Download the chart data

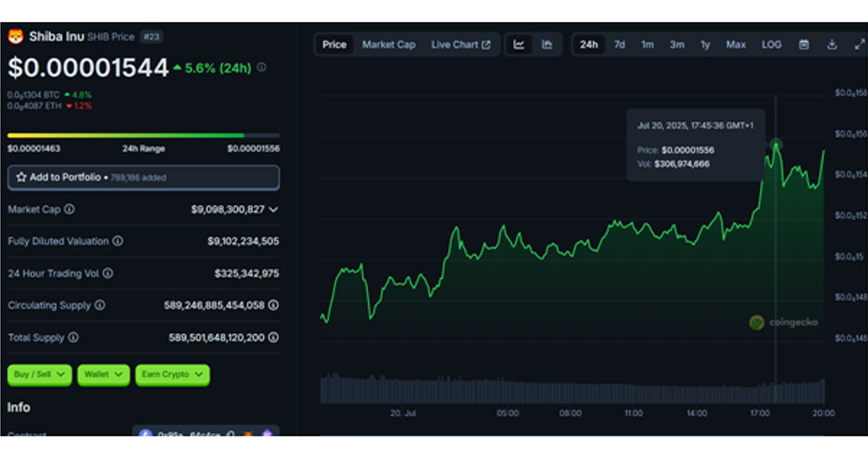pos(832,45)
